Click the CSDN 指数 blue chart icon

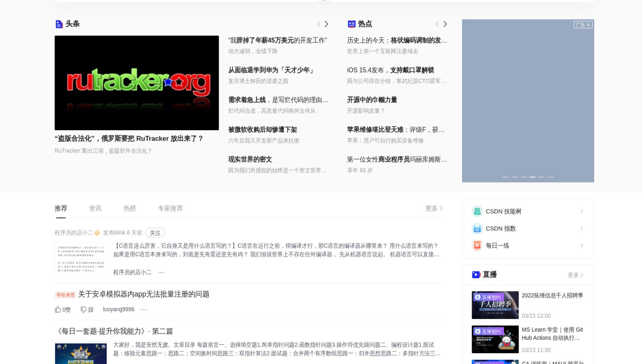point(477,228)
